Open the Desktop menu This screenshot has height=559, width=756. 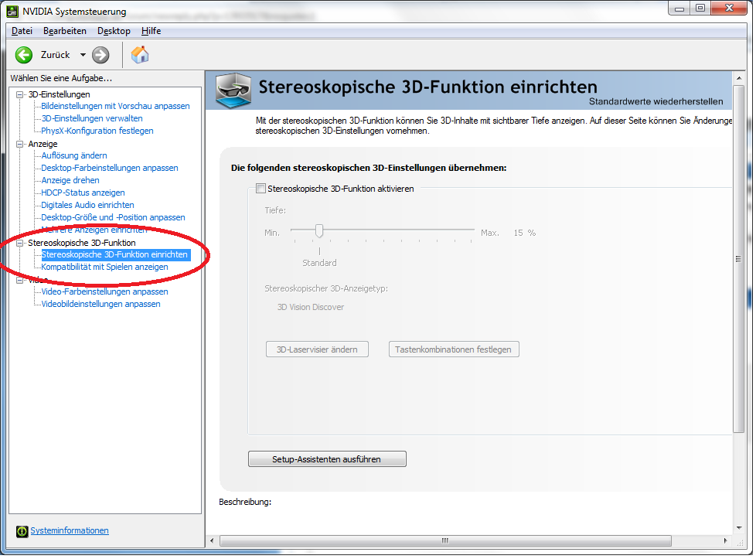(114, 31)
